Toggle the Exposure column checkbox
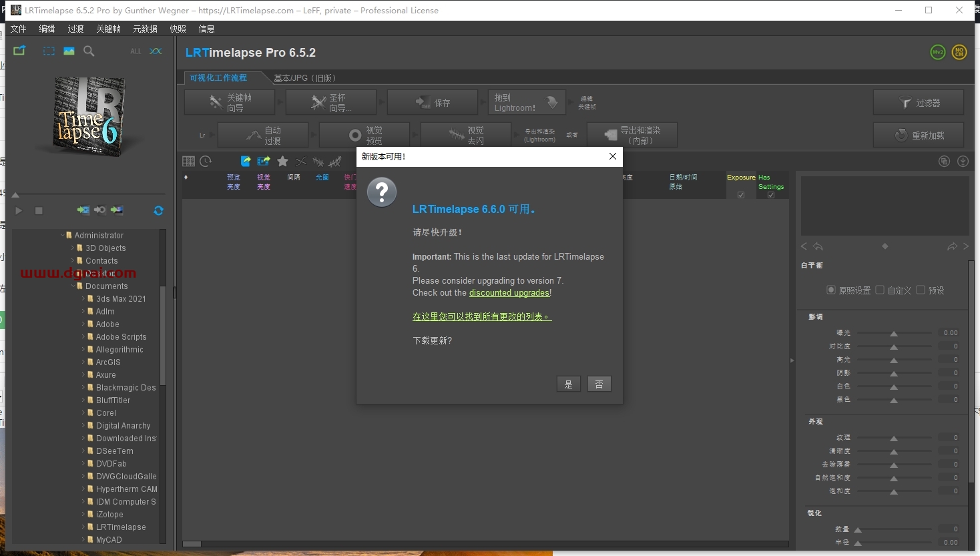Screen dimensions: 980x556 tap(741, 195)
